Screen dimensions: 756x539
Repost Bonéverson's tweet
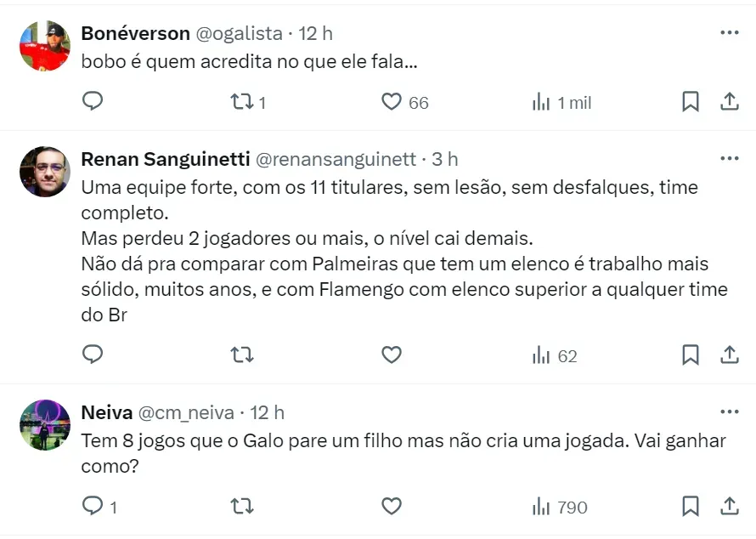pyautogui.click(x=242, y=102)
